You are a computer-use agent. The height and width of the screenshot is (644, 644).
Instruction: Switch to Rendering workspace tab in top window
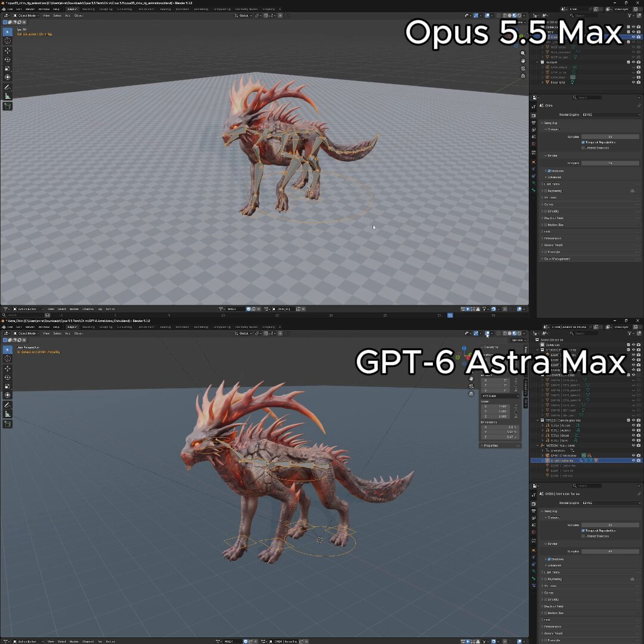[201, 9]
